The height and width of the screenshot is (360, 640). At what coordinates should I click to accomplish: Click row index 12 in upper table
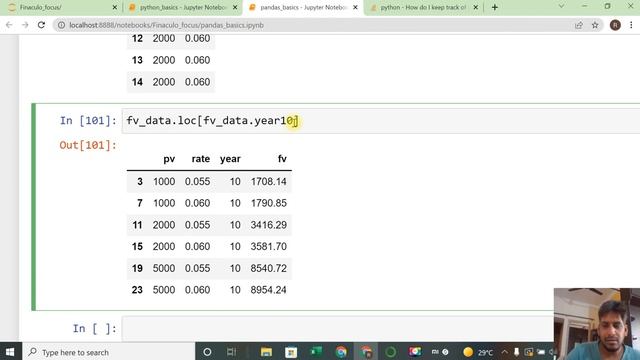137,38
